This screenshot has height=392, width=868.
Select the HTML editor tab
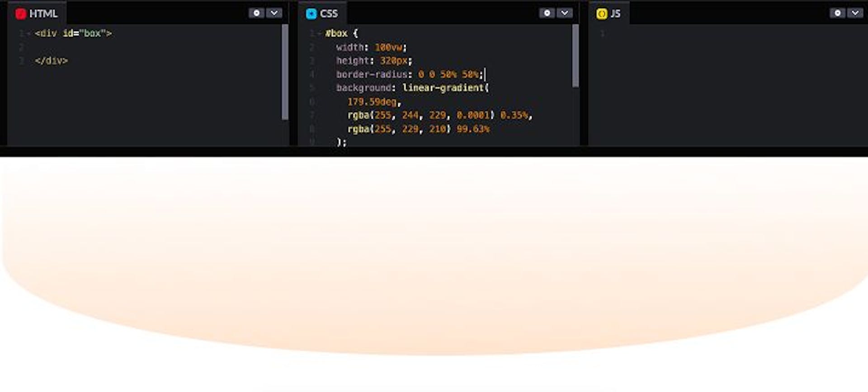(37, 14)
